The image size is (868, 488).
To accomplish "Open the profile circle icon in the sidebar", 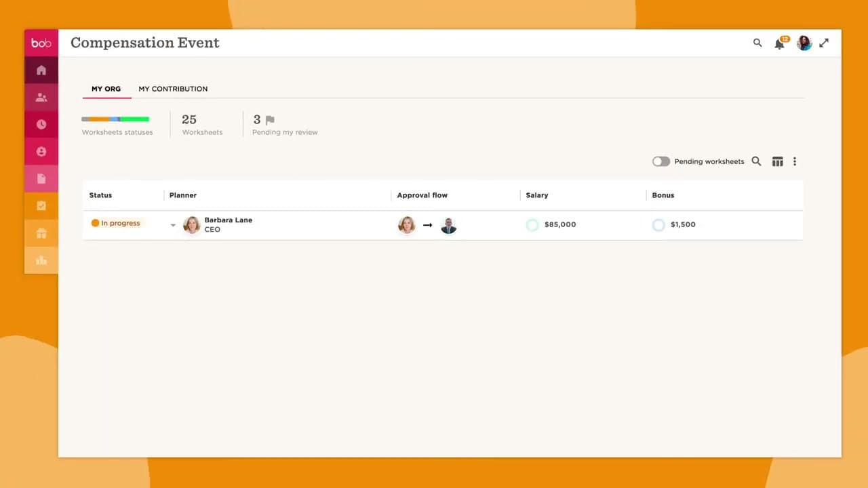I will pos(41,152).
